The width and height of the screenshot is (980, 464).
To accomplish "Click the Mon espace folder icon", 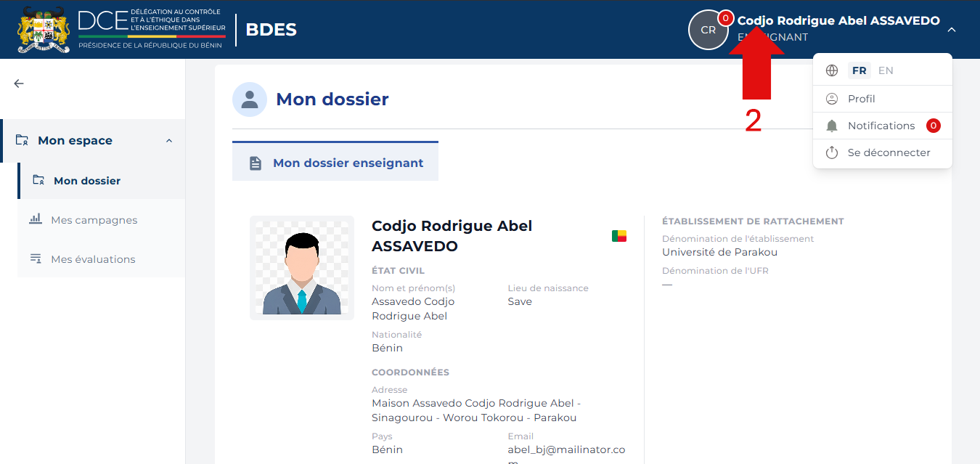I will (x=22, y=140).
